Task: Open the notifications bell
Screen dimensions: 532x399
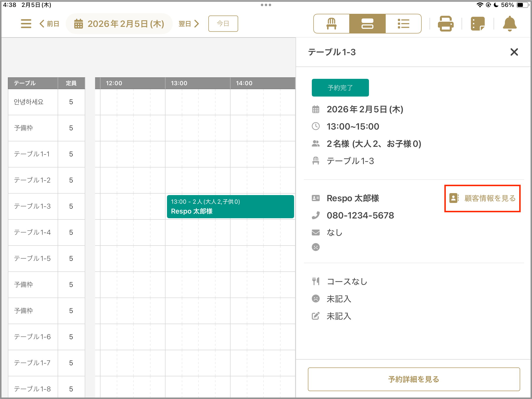Action: 510,24
